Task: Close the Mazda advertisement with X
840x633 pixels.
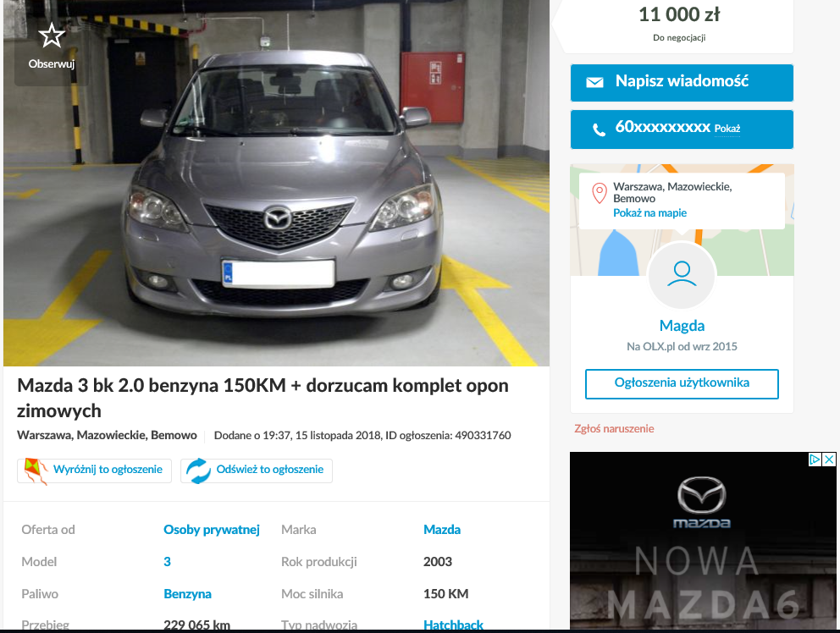Action: pos(829,460)
